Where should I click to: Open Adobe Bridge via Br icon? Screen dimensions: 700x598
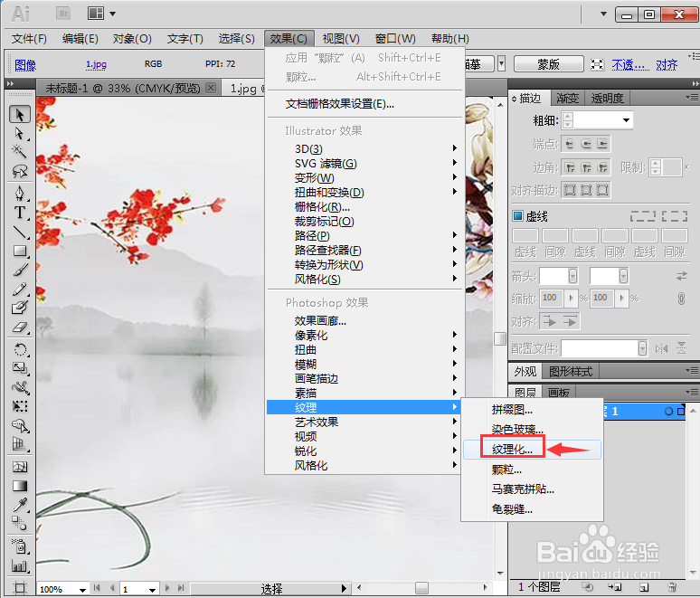63,14
